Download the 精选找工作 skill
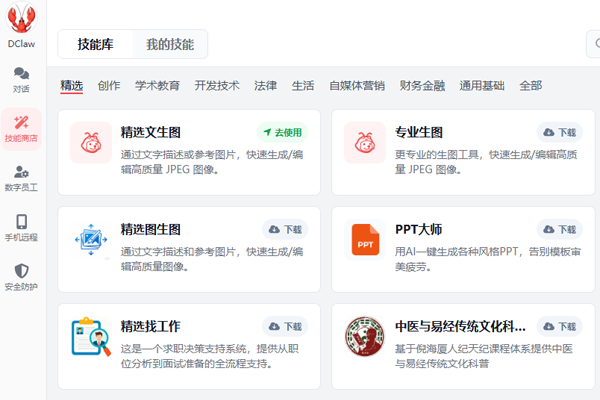The width and height of the screenshot is (600, 400). 285,327
